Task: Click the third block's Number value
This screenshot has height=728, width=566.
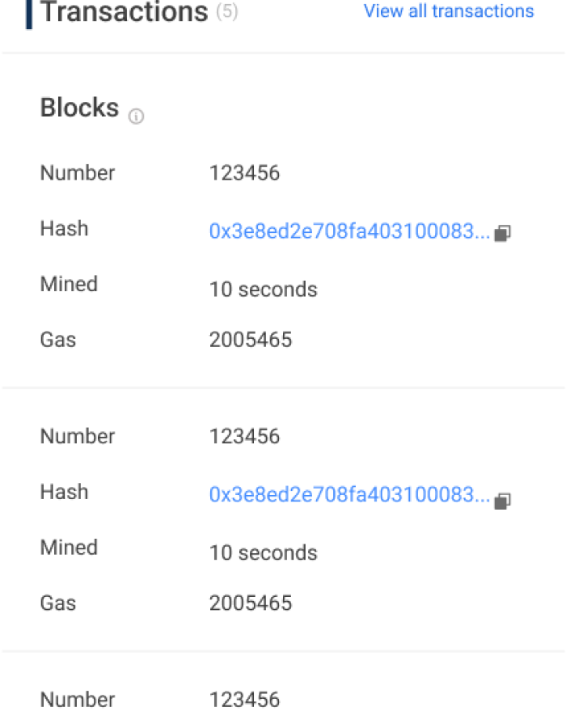Action: coord(243,699)
